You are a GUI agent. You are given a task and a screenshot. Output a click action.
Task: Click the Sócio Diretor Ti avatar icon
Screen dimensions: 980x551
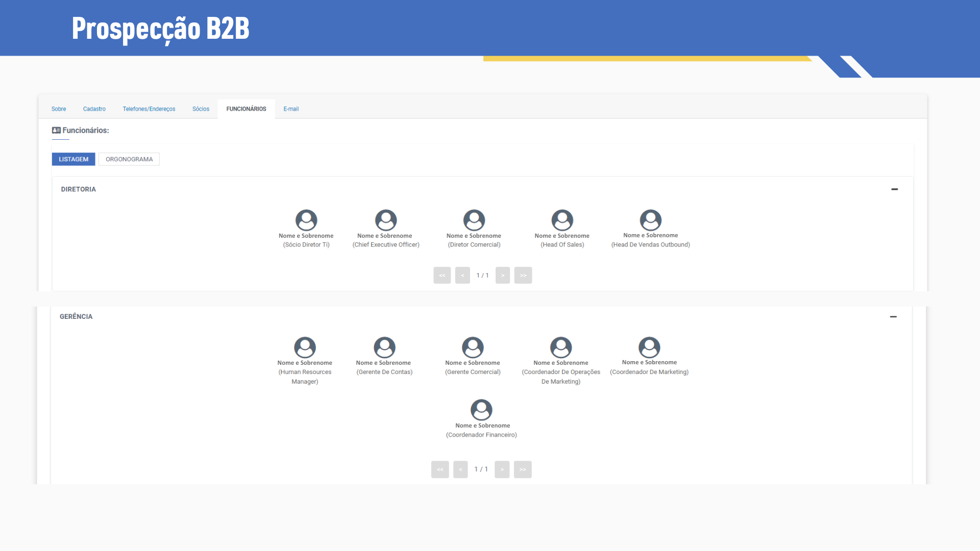306,220
